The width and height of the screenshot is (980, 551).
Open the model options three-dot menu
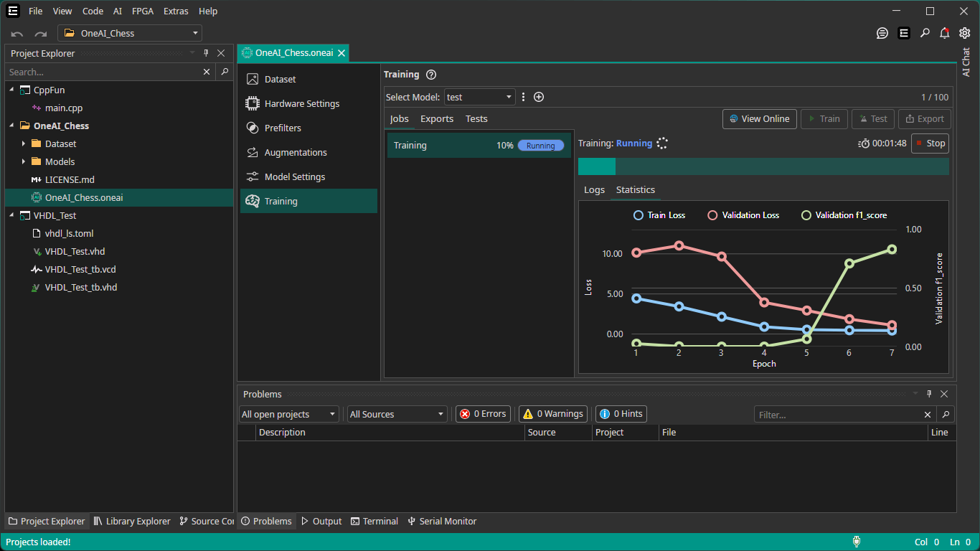pos(524,97)
